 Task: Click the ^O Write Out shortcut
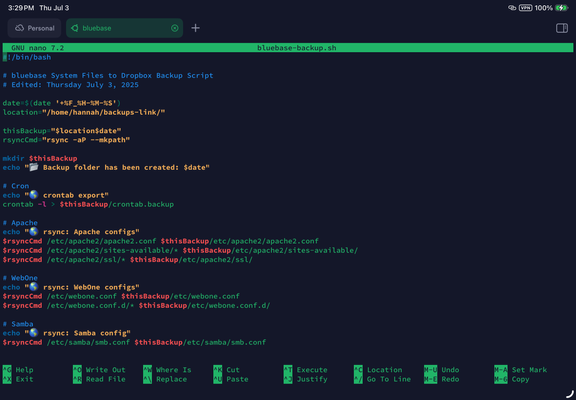(x=99, y=370)
